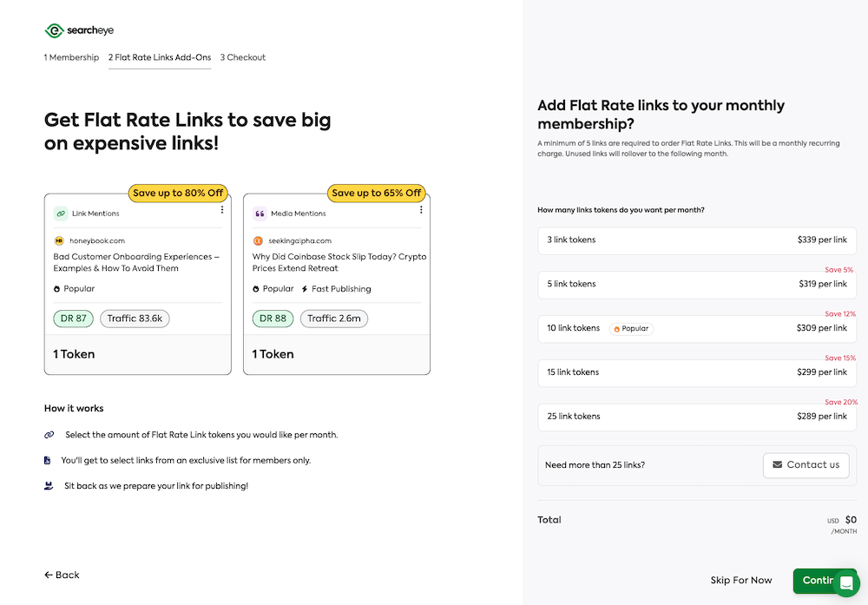Viewport: 868px width, 605px height.
Task: Open the Media Mentions card options menu
Action: pyautogui.click(x=421, y=210)
